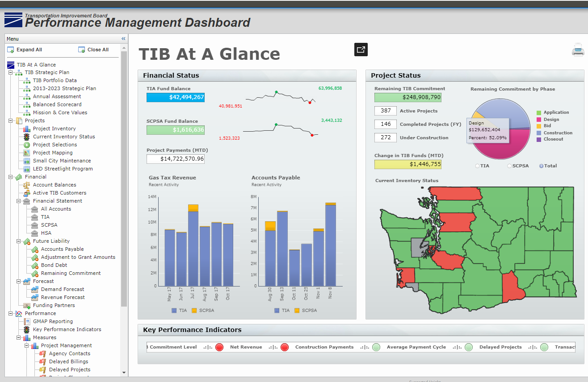Collapse the Financial Statement tree node
Viewport: 588px width, 382px height.
(x=19, y=201)
